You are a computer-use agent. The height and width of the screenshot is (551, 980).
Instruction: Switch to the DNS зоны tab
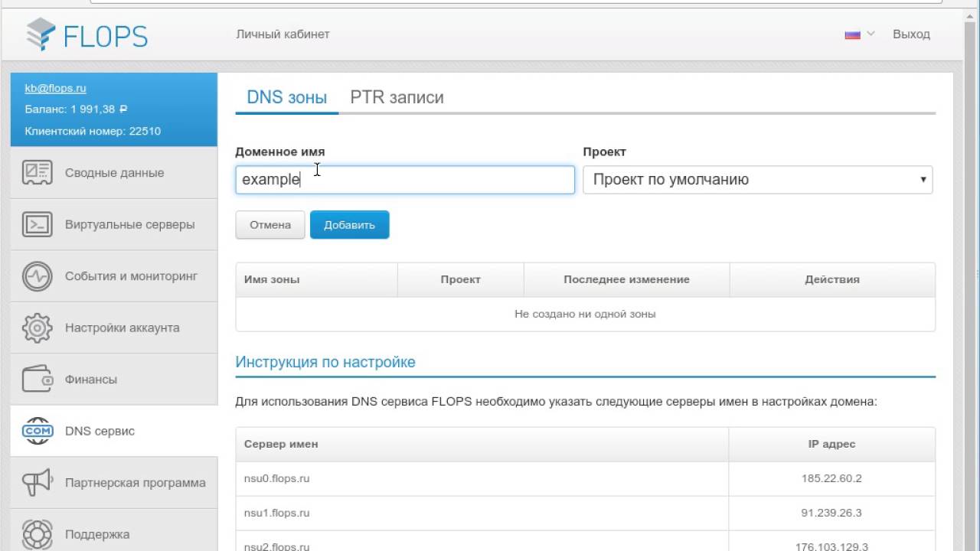pos(286,97)
